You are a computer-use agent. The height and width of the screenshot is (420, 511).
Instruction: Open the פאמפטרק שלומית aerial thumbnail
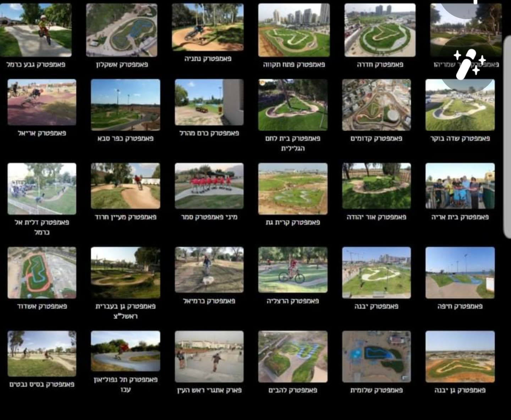pyautogui.click(x=377, y=357)
